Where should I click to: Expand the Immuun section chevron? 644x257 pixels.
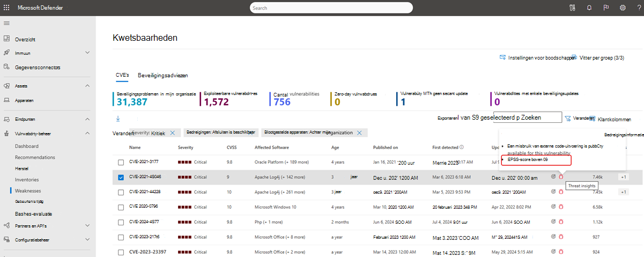point(87,53)
